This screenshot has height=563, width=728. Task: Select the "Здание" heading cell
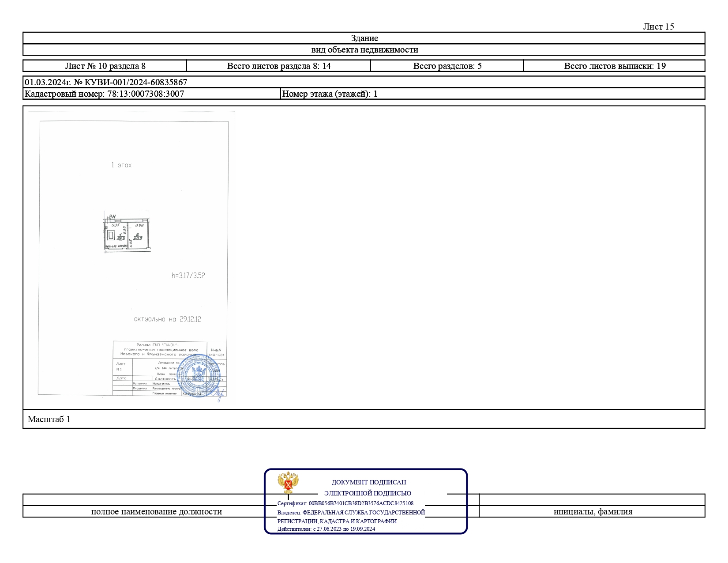pos(364,38)
